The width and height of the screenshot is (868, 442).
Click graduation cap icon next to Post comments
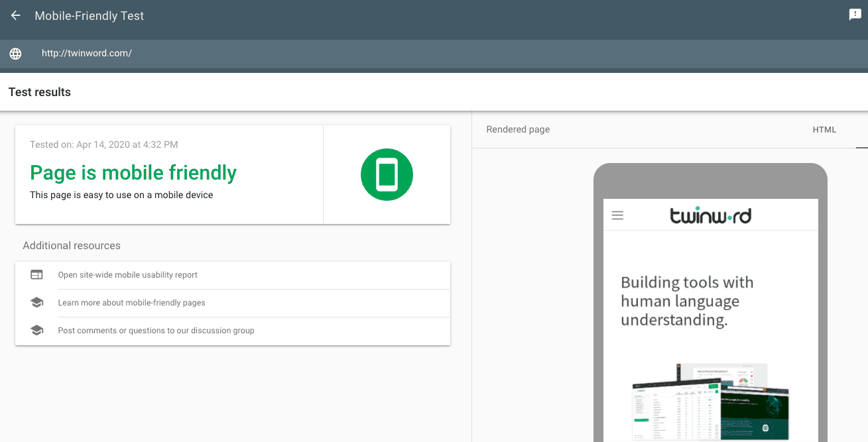click(36, 331)
